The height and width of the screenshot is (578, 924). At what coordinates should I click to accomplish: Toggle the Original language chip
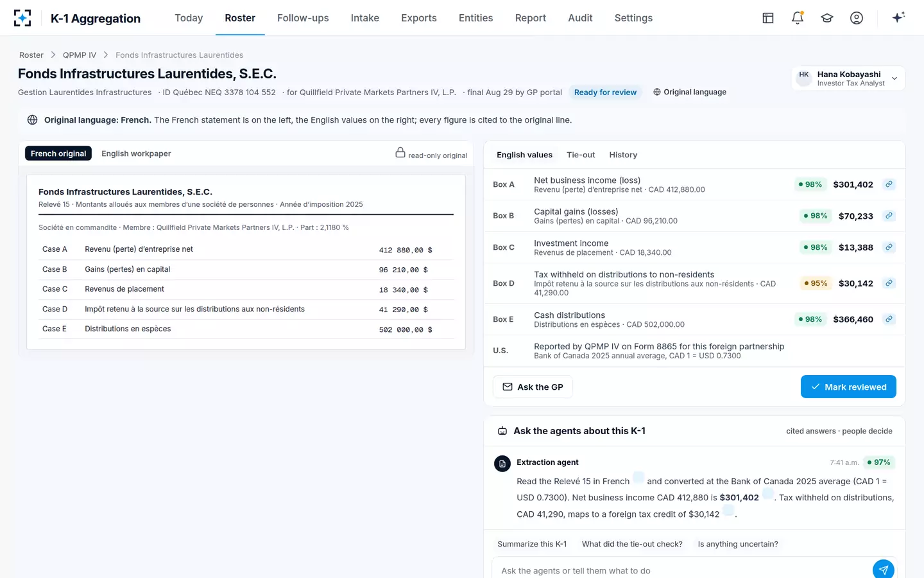(690, 92)
